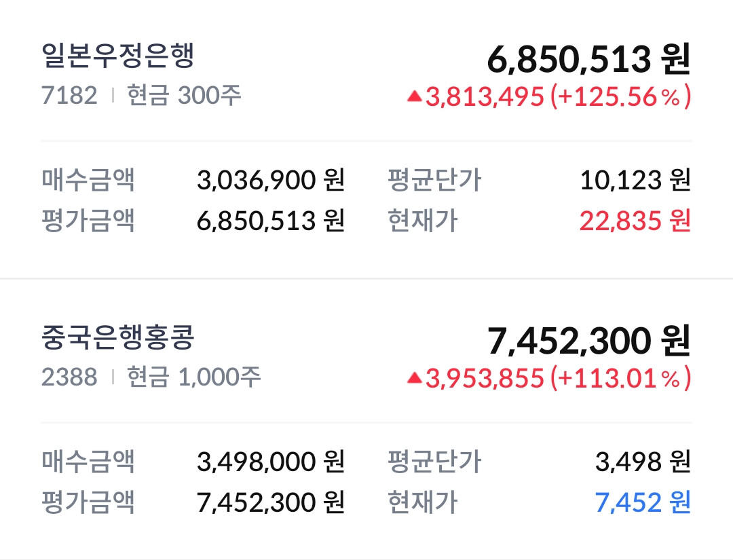Click the blue 7,452 원 current price
This screenshot has width=733, height=560.
[x=643, y=502]
